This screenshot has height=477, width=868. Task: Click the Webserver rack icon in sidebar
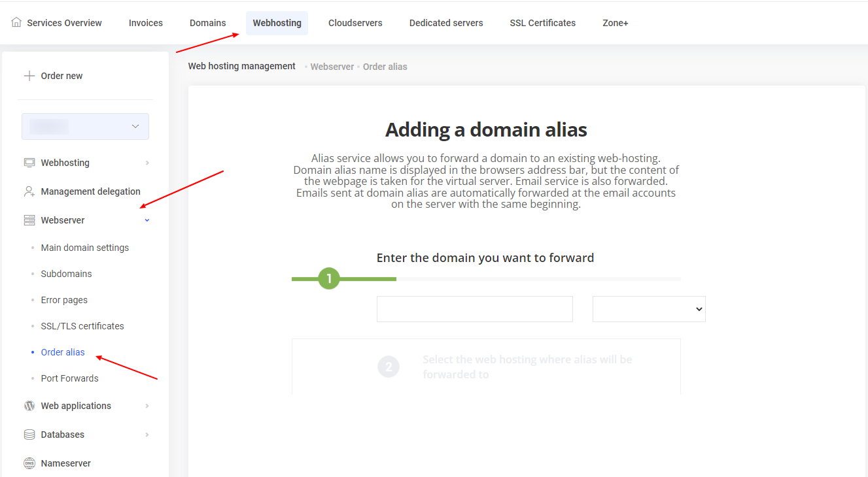point(29,220)
